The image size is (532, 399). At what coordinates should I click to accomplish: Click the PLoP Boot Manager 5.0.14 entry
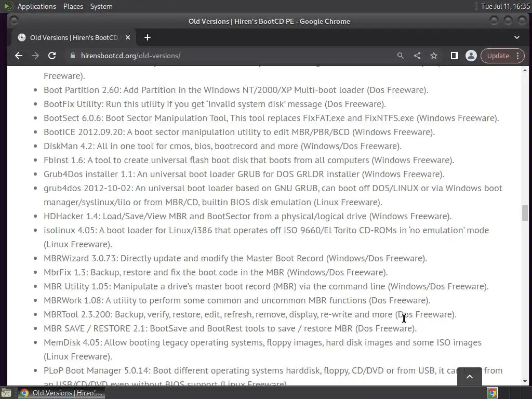coord(273,377)
